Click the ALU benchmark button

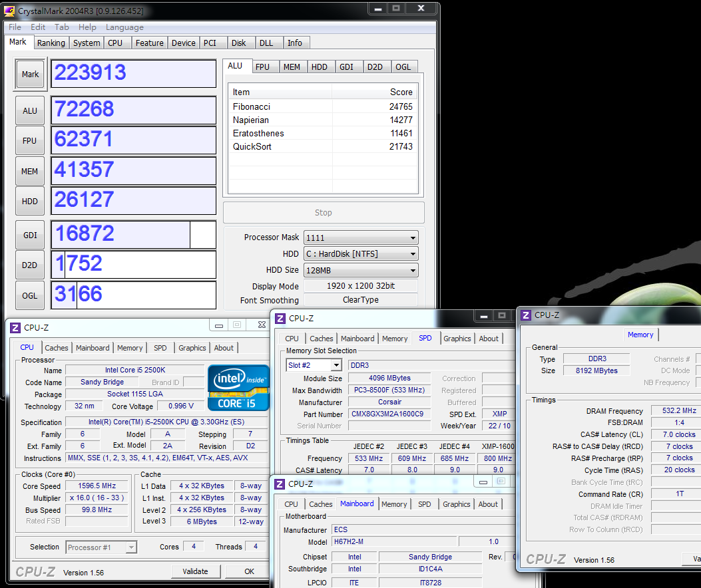[x=30, y=110]
